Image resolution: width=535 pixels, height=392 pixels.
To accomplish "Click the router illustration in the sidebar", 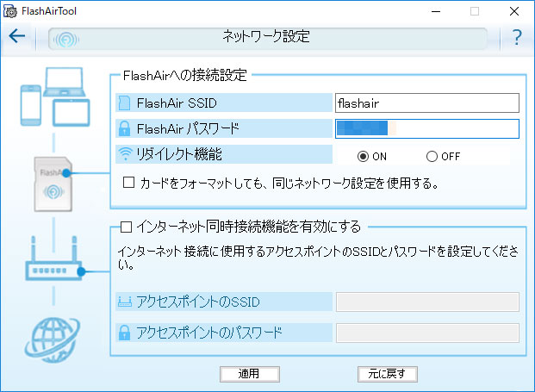I will (54, 258).
